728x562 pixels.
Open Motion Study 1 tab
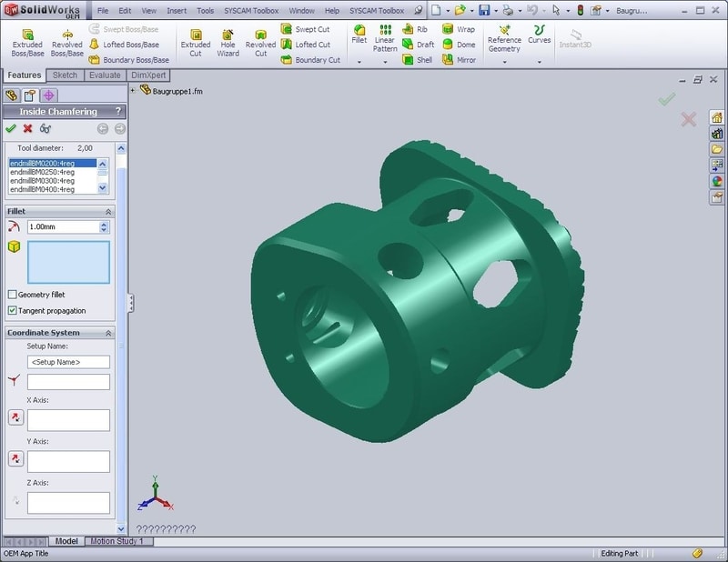click(117, 541)
